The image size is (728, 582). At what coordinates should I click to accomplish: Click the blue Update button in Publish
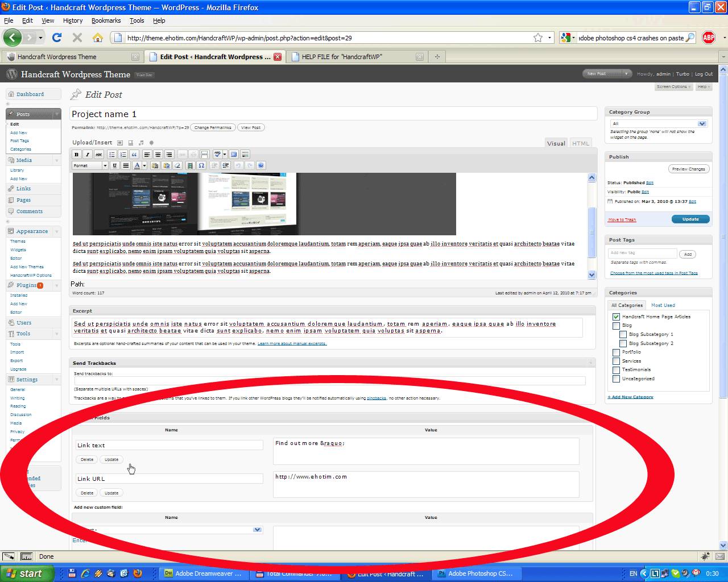coord(690,219)
